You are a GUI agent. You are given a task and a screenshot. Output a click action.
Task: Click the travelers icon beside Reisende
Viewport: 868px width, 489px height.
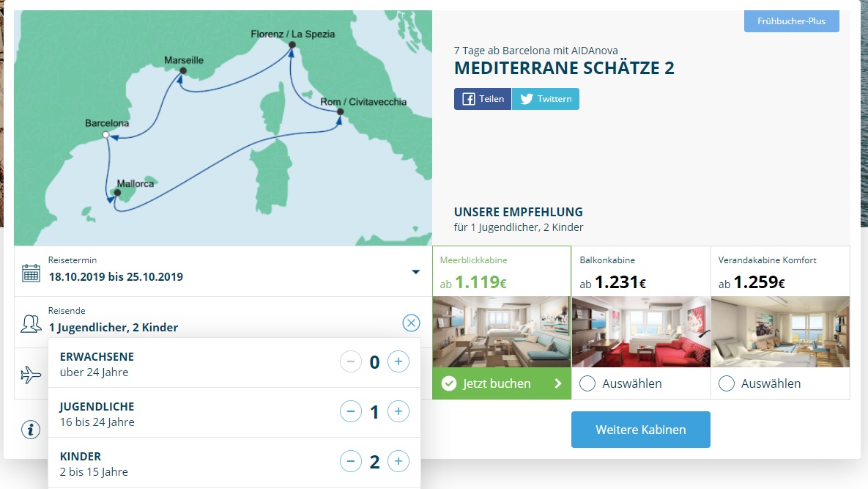click(31, 323)
